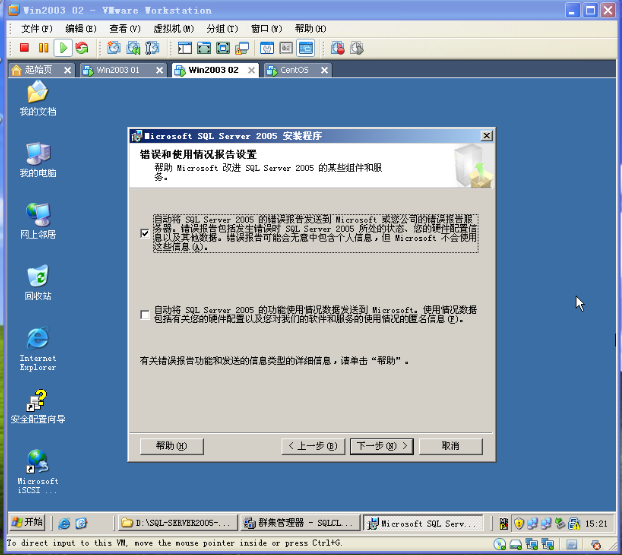Select the 回收站 recycle bin icon

point(38,282)
